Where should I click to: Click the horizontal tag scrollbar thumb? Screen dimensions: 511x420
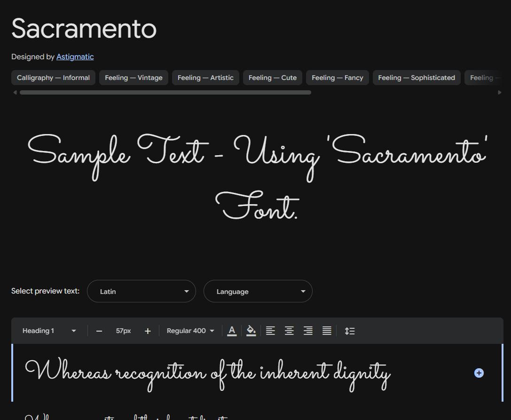(165, 93)
